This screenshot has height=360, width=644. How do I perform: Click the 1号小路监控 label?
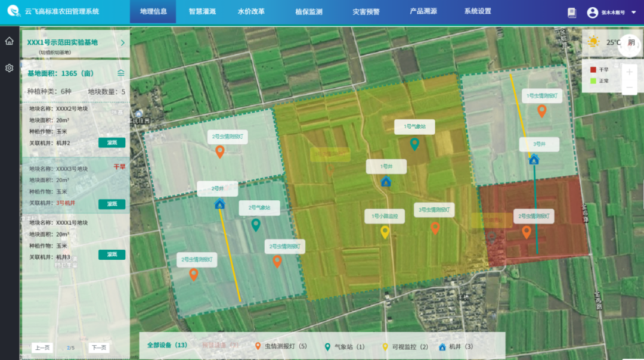point(385,216)
